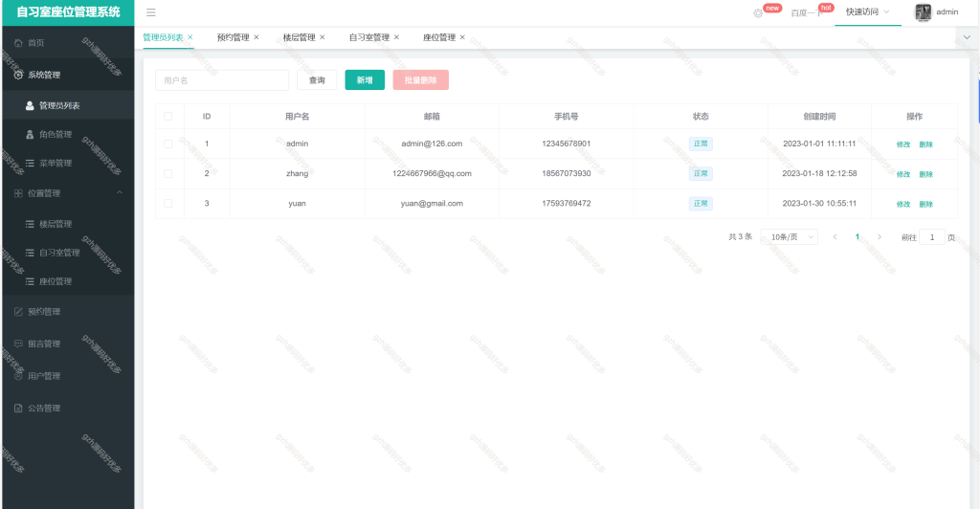Viewport: 980px width, 509px height.
Task: Check the checkbox for admin row
Action: click(x=168, y=144)
